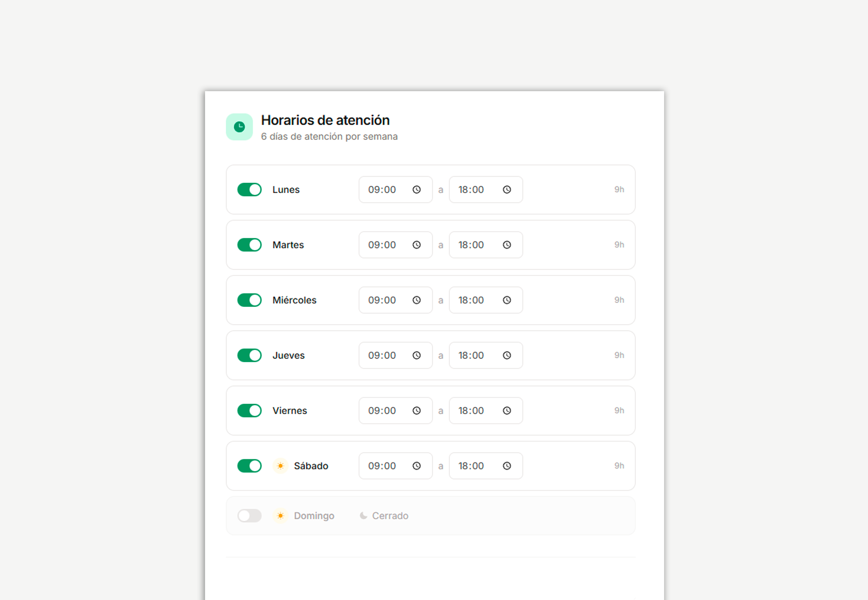Disable the Lunes schedule toggle
Viewport: 868px width, 600px height.
pyautogui.click(x=249, y=190)
